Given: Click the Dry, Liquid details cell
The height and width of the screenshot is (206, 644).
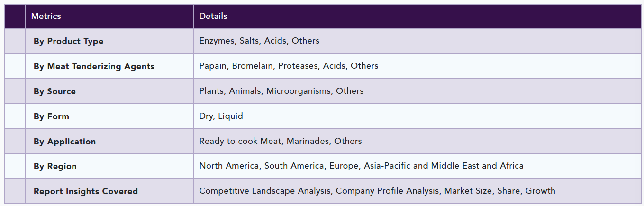Looking at the screenshot, I should coord(417,116).
